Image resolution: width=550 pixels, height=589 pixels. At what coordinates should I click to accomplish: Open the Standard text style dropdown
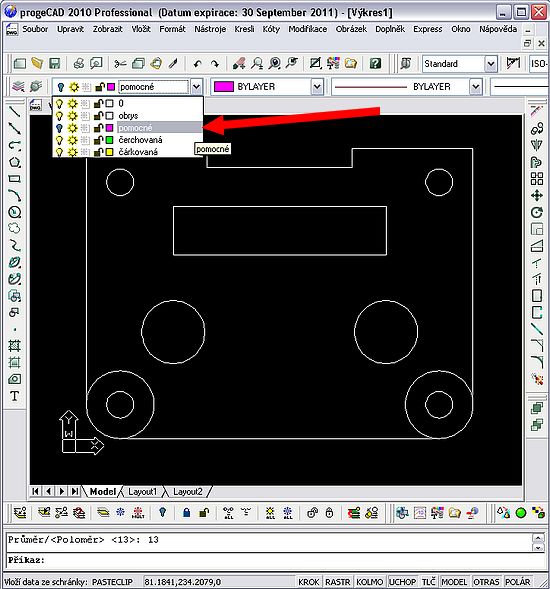pyautogui.click(x=491, y=64)
